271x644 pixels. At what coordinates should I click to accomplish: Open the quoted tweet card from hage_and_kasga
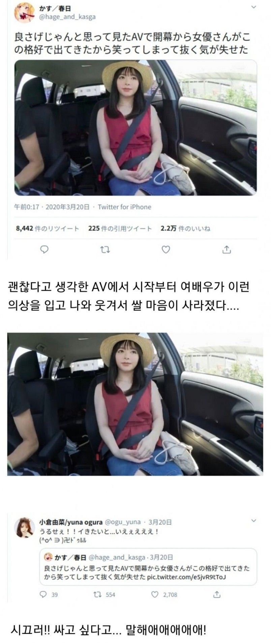(x=148, y=567)
